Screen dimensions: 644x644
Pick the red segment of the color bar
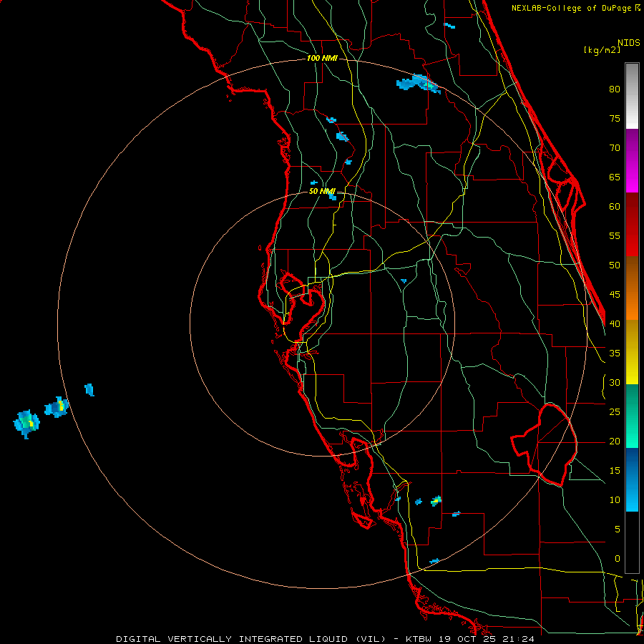pos(632,225)
